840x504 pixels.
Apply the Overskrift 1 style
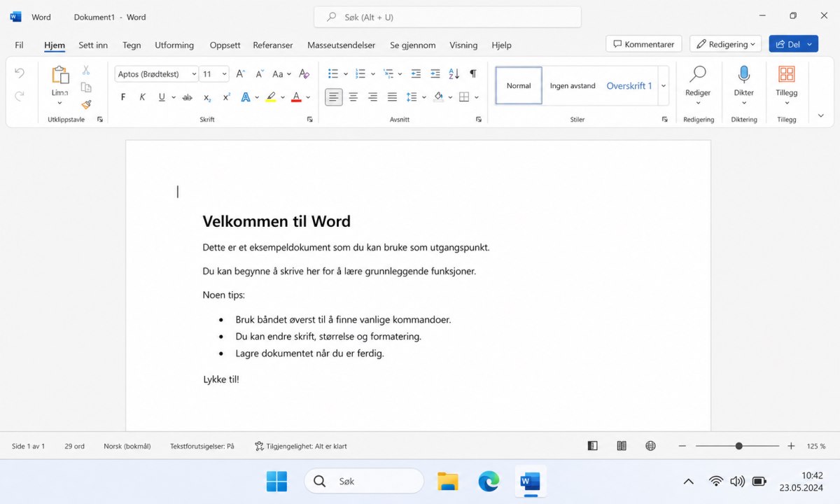point(629,85)
